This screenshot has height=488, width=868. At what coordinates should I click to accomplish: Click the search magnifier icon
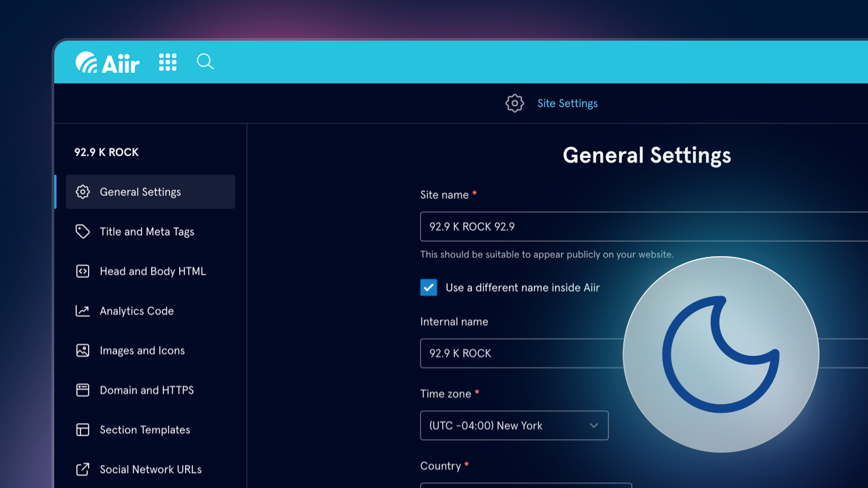pos(205,62)
